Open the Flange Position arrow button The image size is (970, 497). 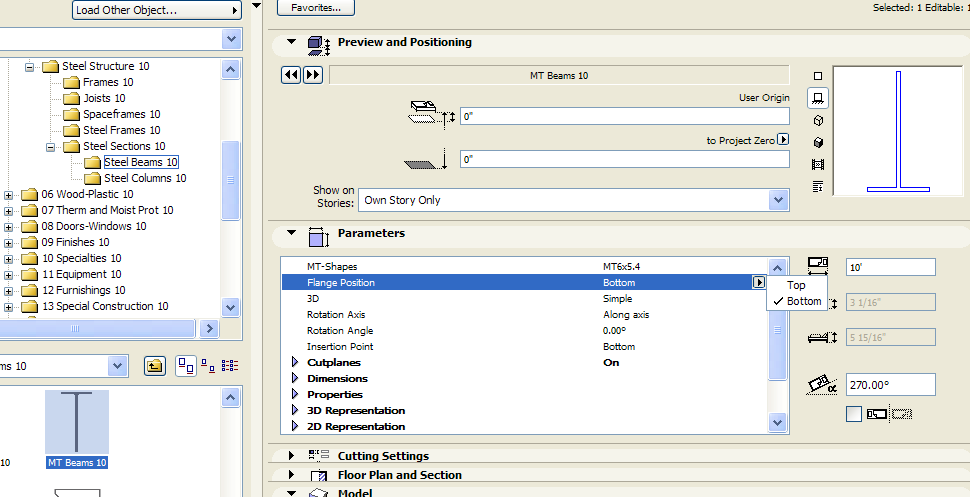tap(759, 282)
